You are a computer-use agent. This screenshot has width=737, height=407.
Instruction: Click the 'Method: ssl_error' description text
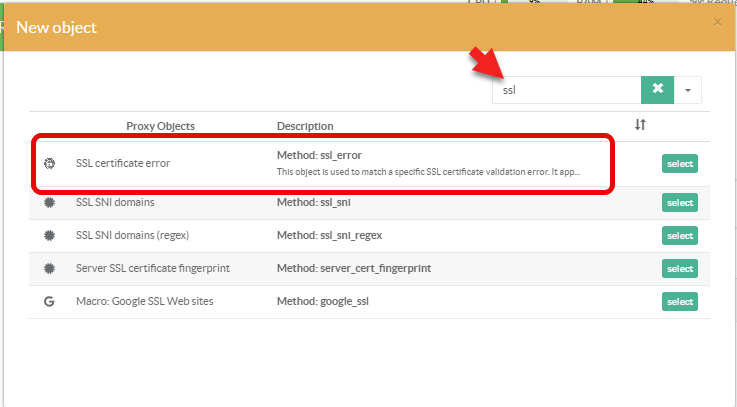click(x=317, y=156)
